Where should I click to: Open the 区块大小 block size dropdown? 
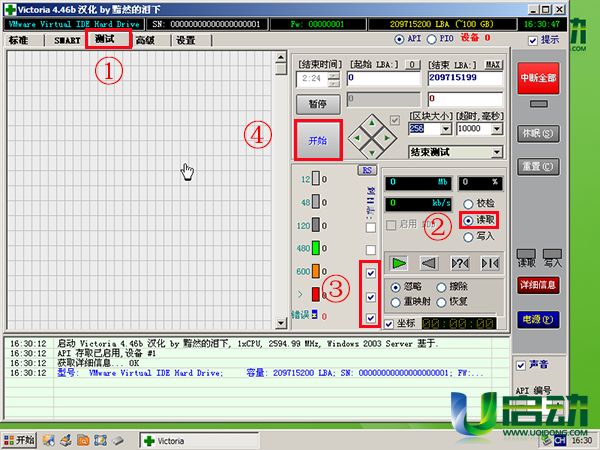pyautogui.click(x=445, y=129)
